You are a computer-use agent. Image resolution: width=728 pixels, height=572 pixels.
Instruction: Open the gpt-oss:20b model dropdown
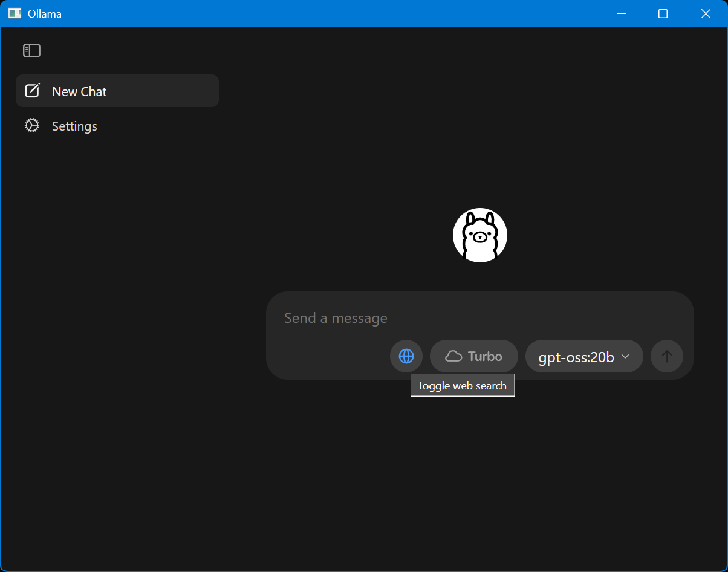pos(584,356)
